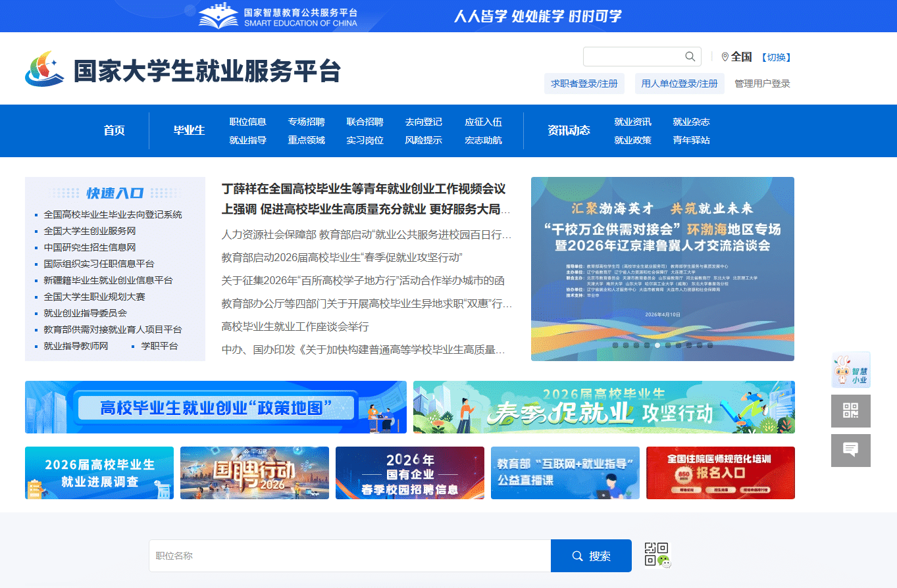Open the 智慧小业 AI assistant
Image resolution: width=897 pixels, height=588 pixels.
(x=851, y=369)
